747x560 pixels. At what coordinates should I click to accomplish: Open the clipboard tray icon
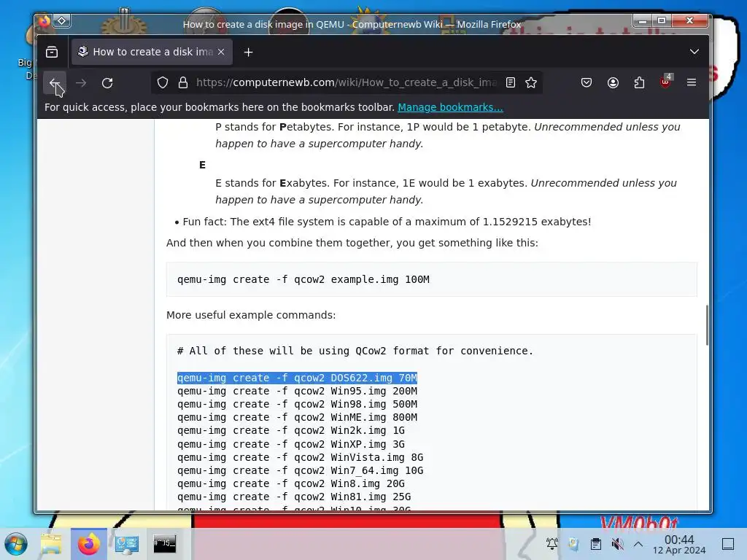595,544
